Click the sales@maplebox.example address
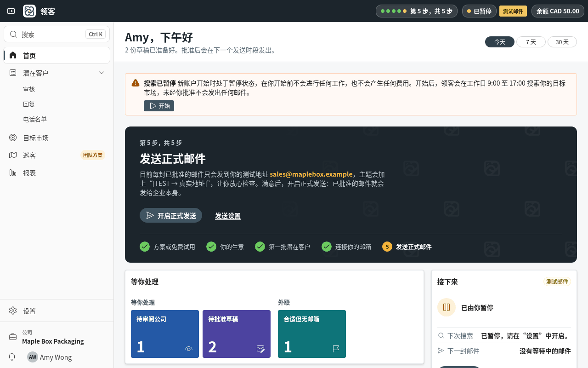 (x=311, y=174)
